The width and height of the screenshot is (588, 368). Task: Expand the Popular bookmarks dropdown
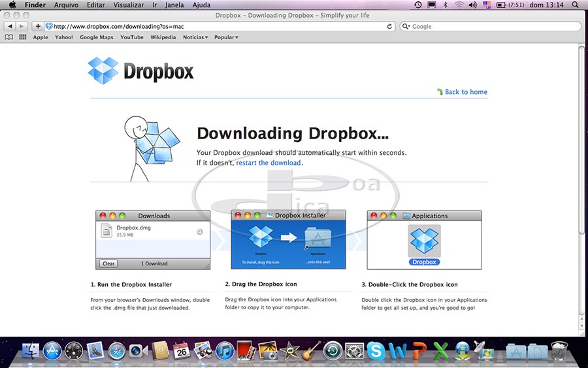pos(226,37)
